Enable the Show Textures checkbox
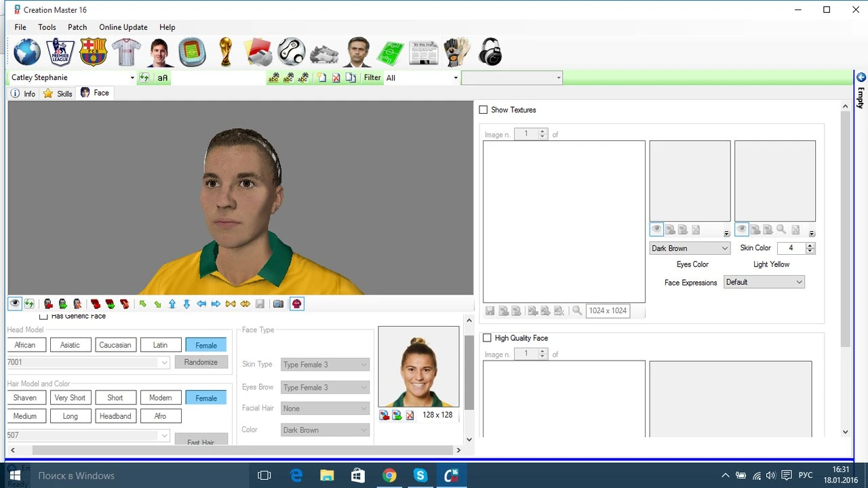 coord(484,109)
